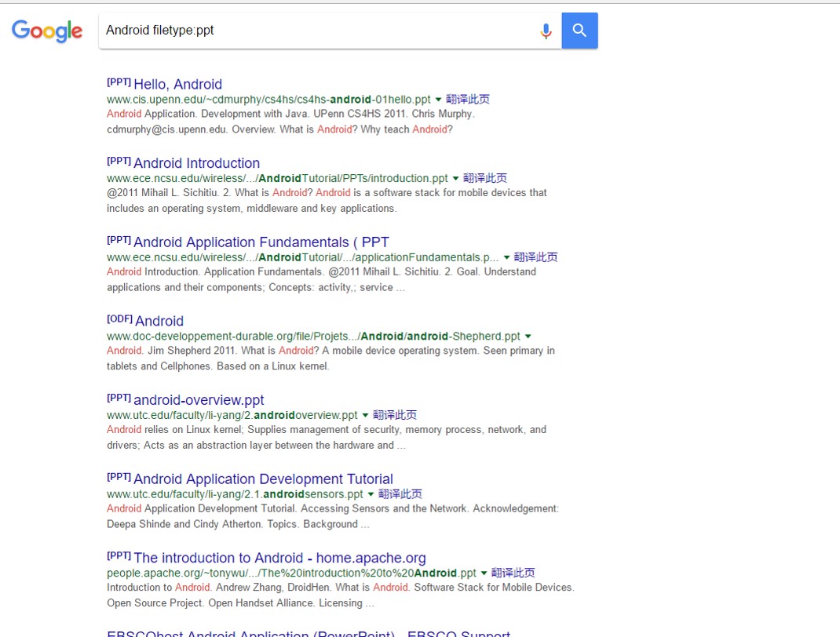This screenshot has width=840, height=637.
Task: Click URL ending in PPTs/introduction.ppt
Action: click(277, 178)
